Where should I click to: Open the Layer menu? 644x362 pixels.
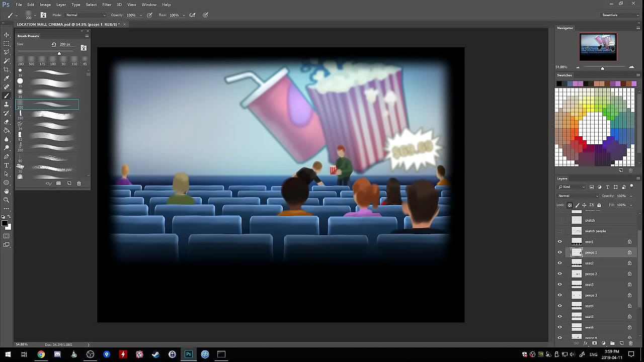[61, 5]
